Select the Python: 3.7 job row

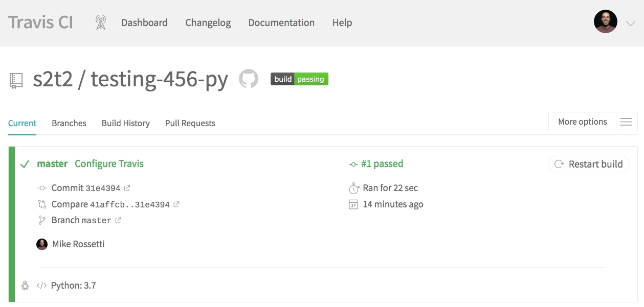coord(73,286)
